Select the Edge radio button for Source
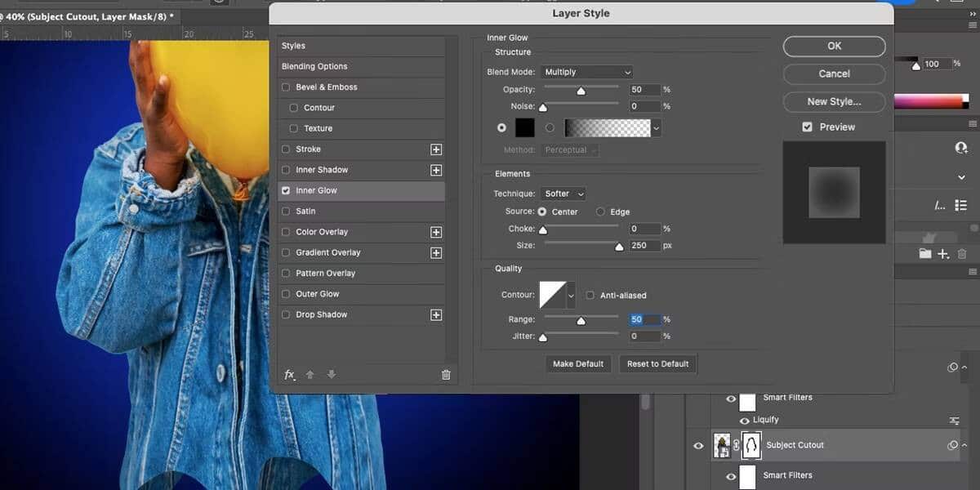The image size is (980, 490). click(x=599, y=212)
